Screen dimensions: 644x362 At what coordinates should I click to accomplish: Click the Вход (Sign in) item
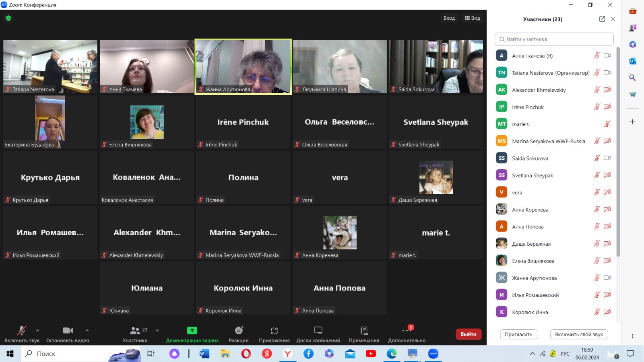coord(449,18)
